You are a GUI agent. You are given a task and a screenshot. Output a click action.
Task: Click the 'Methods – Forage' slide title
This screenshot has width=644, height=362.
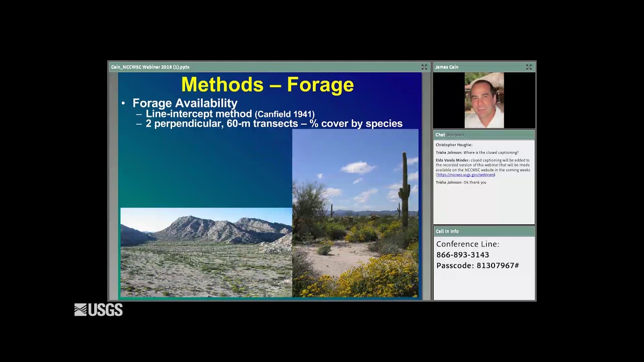point(267,85)
